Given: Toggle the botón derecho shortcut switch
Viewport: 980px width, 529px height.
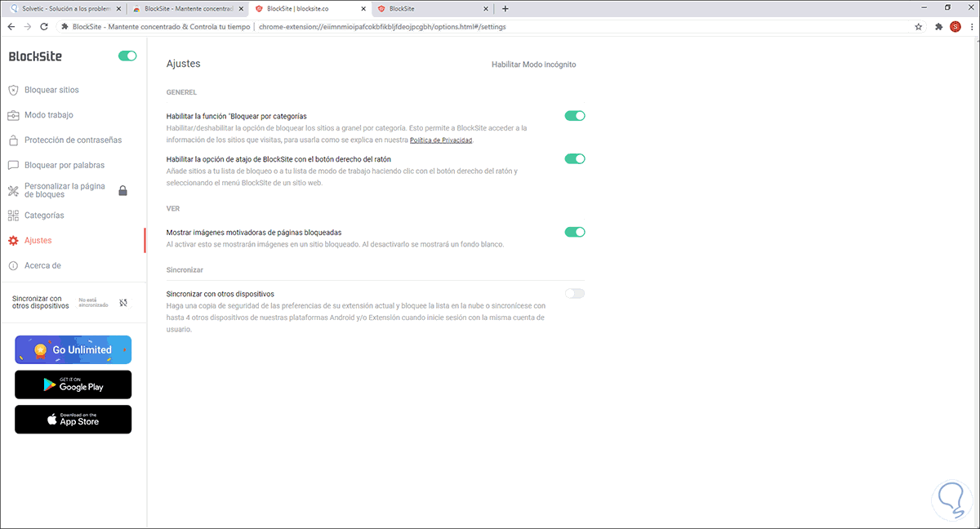Looking at the screenshot, I should click(575, 158).
